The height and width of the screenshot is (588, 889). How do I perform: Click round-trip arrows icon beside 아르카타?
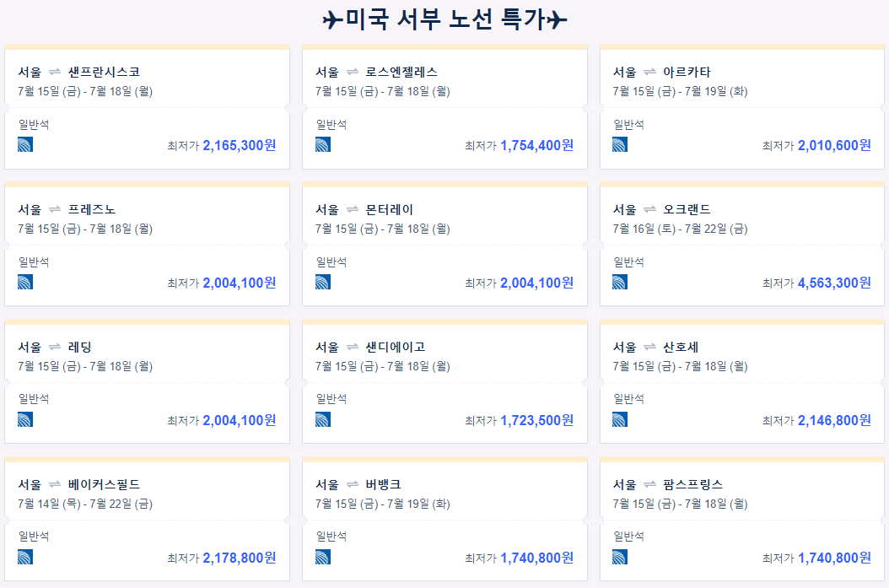point(649,72)
